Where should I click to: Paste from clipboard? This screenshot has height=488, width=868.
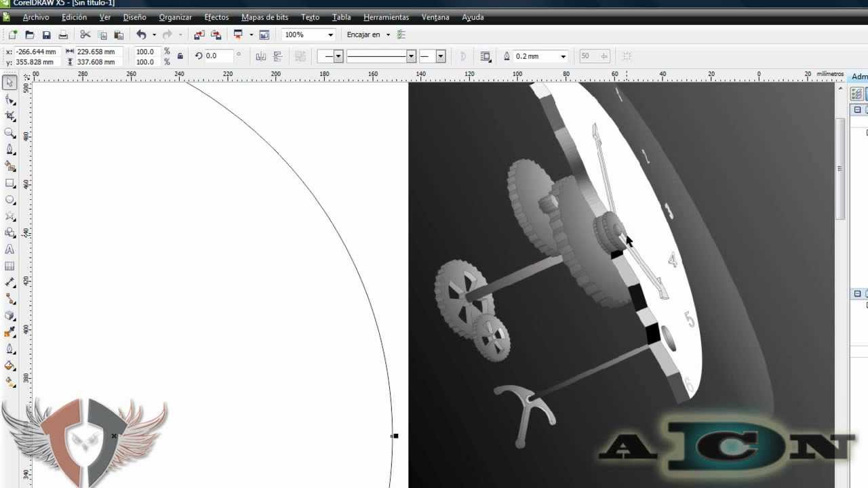click(119, 35)
